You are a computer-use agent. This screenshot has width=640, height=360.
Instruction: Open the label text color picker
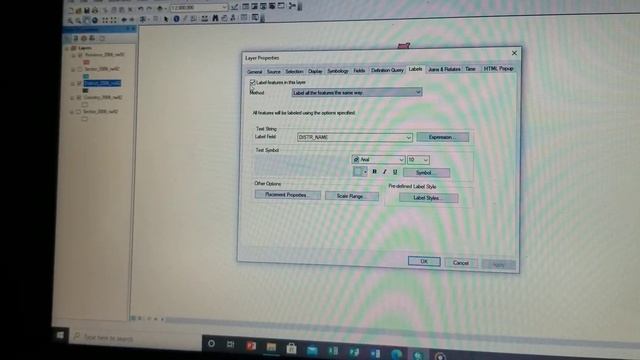tap(360, 172)
